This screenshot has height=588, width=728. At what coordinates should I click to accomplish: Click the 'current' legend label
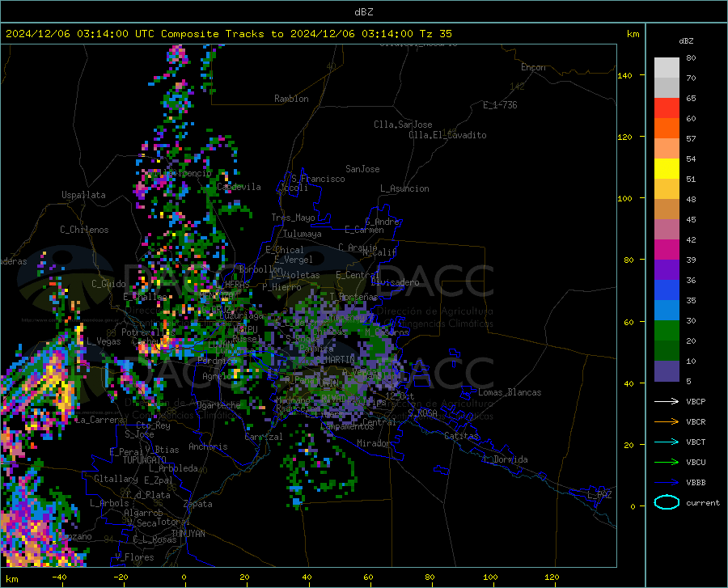[x=703, y=502]
